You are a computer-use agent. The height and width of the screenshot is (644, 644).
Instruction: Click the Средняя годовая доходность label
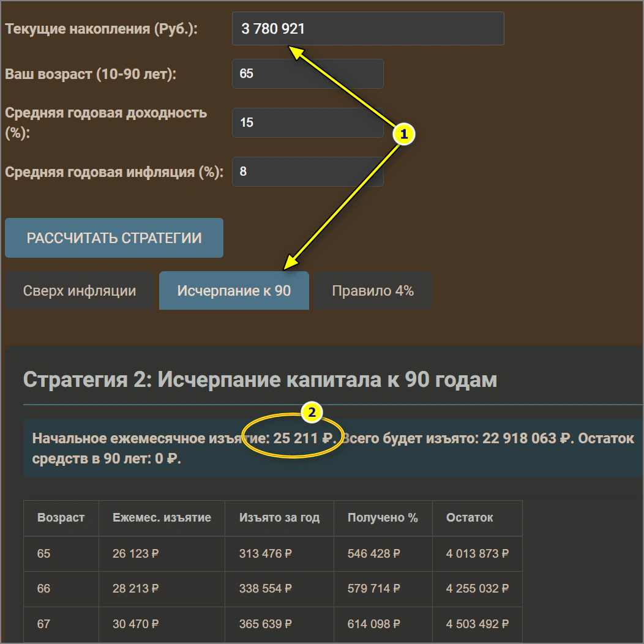tap(105, 122)
